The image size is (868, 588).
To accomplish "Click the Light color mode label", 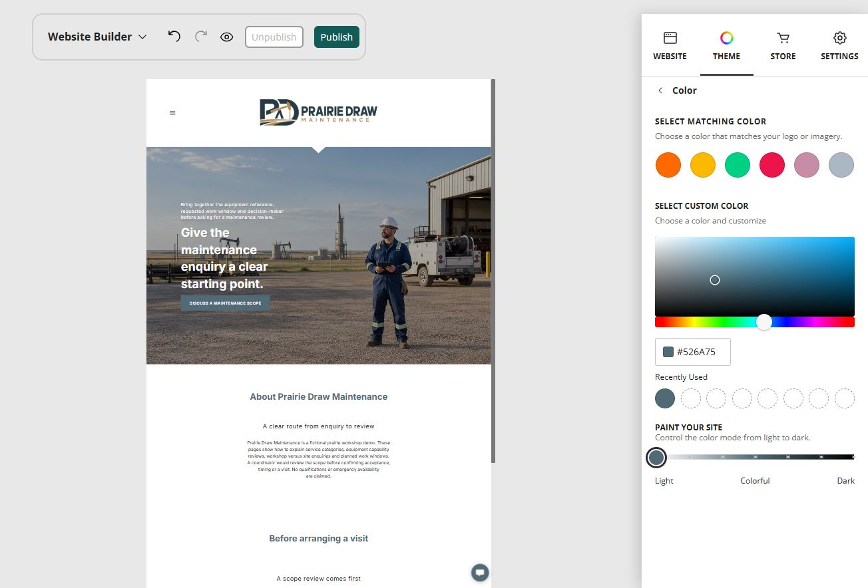I will [x=664, y=481].
